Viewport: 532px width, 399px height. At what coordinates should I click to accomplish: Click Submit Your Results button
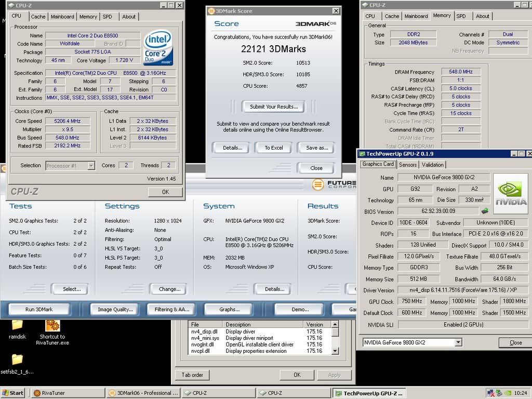click(x=274, y=107)
